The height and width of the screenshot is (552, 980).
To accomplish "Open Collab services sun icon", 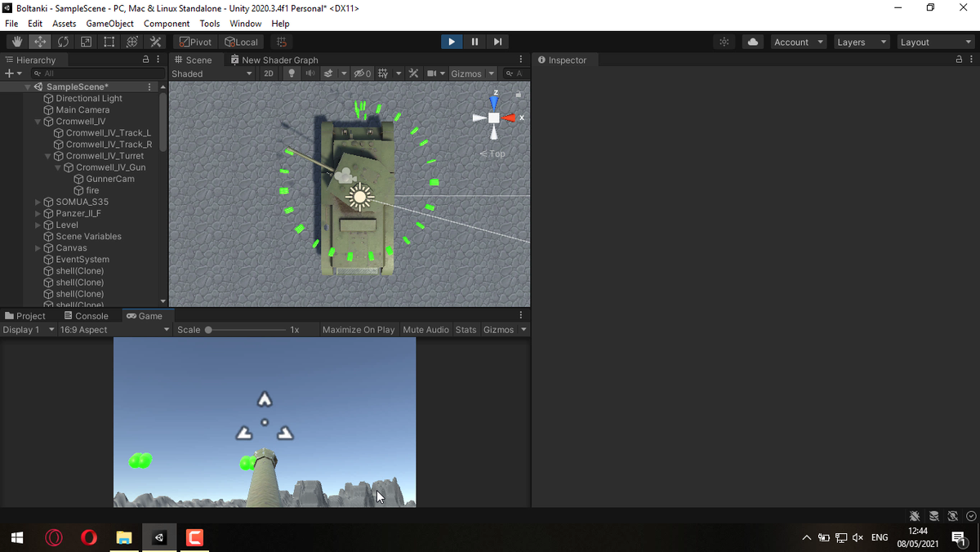I will point(724,42).
